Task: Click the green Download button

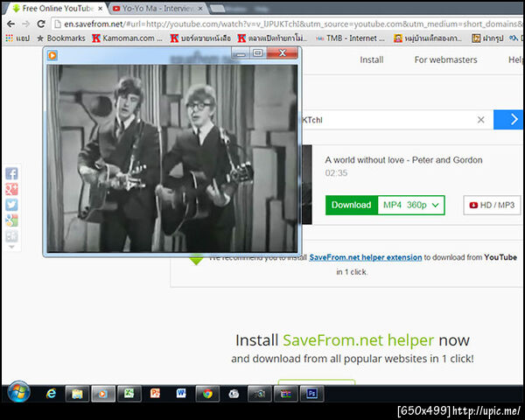Action: pos(351,205)
